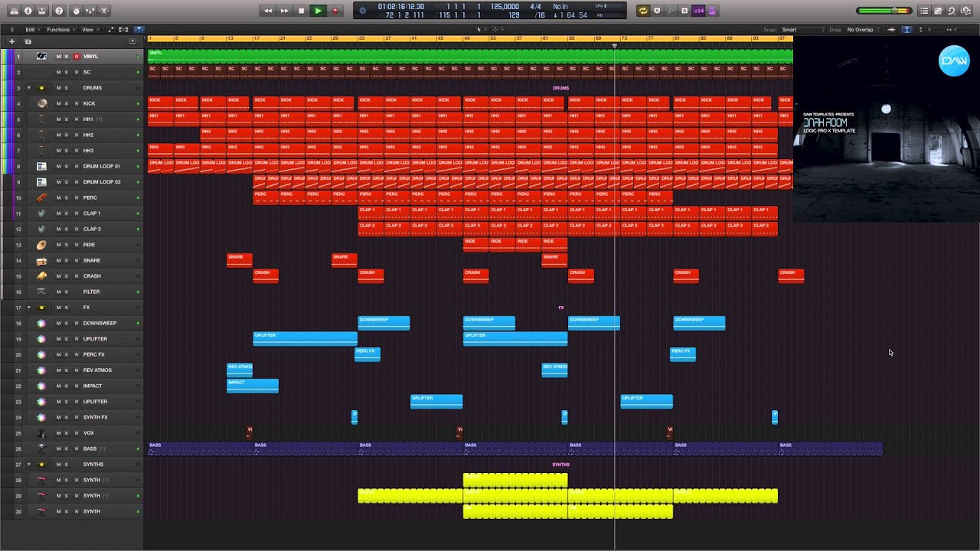Click the RIDE cymbal track icon

pyautogui.click(x=41, y=245)
